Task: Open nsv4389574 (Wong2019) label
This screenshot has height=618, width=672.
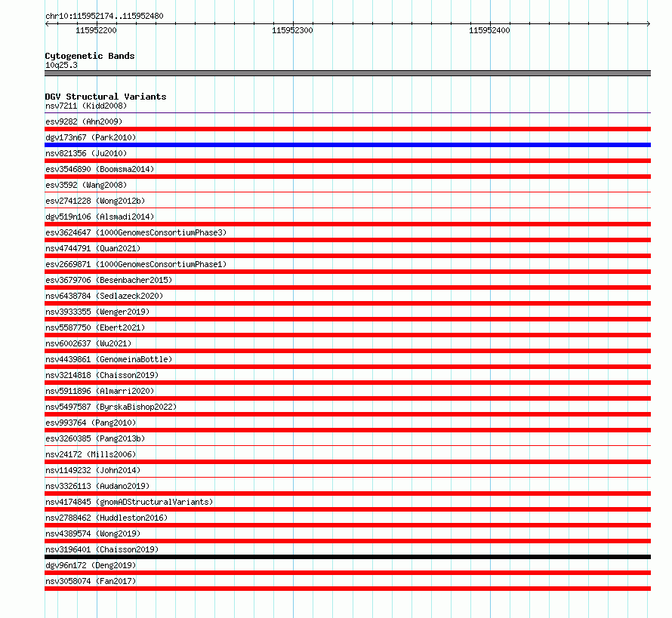Action: (x=93, y=533)
